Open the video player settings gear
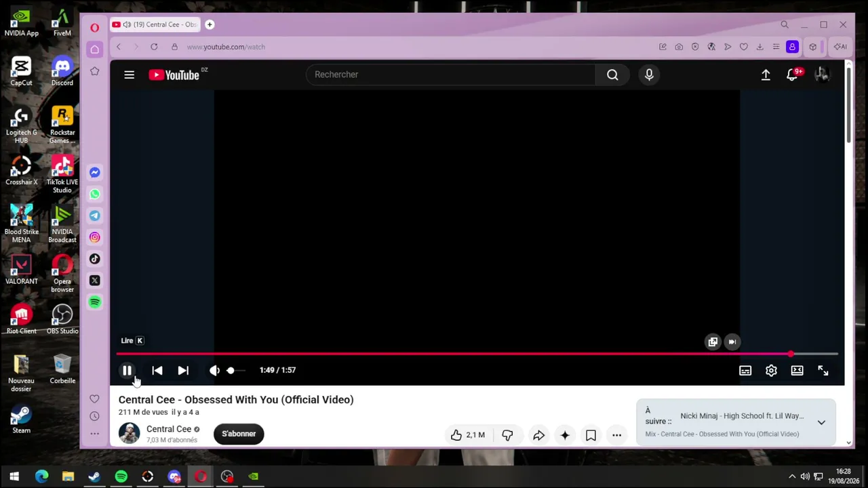This screenshot has height=488, width=868. tap(771, 370)
